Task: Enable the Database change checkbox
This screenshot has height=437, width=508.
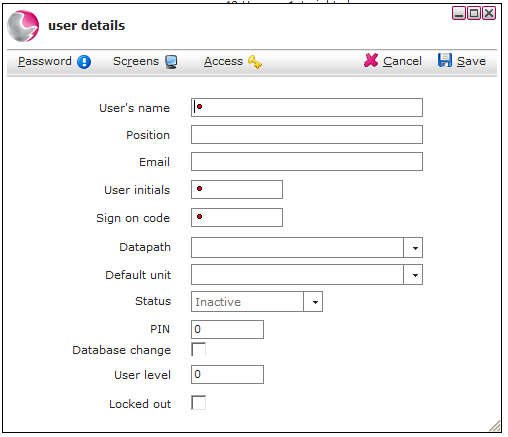Action: (198, 349)
